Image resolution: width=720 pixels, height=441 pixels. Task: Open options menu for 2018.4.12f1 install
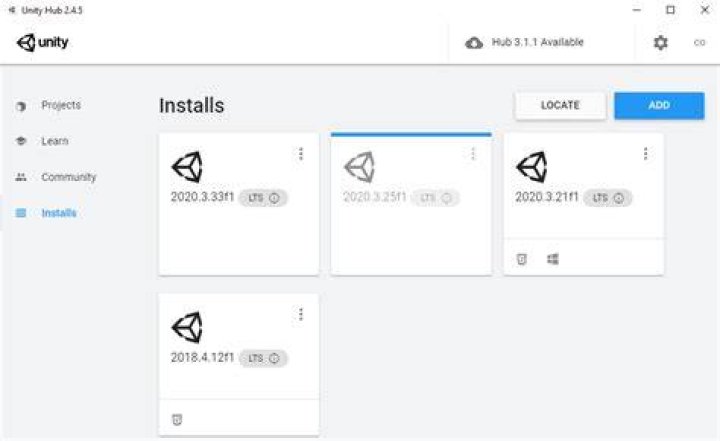(301, 315)
